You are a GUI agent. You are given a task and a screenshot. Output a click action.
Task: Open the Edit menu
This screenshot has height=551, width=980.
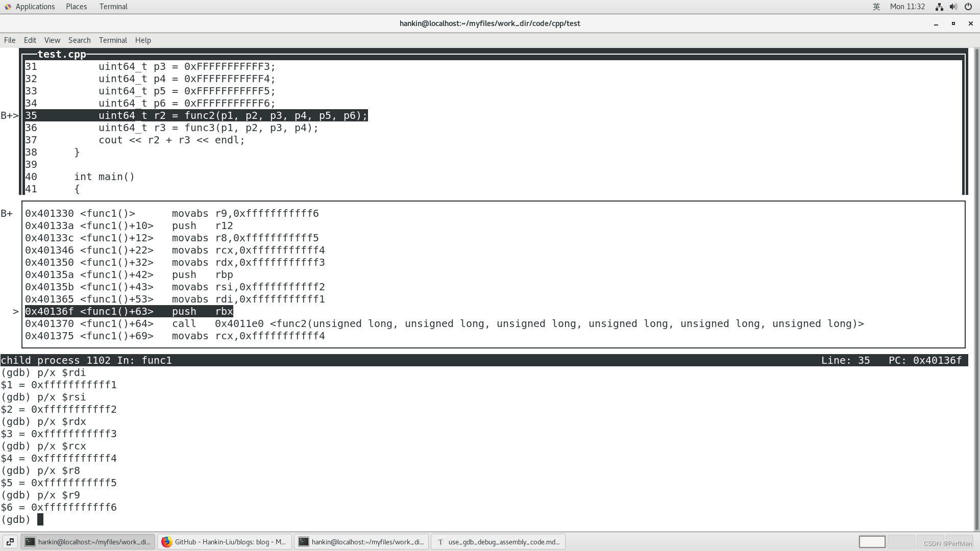[x=30, y=40]
